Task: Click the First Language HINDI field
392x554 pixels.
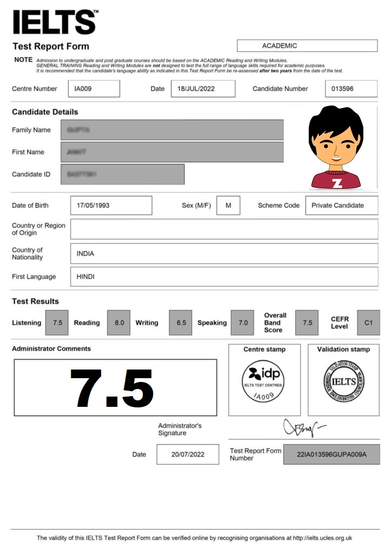Action: click(224, 276)
